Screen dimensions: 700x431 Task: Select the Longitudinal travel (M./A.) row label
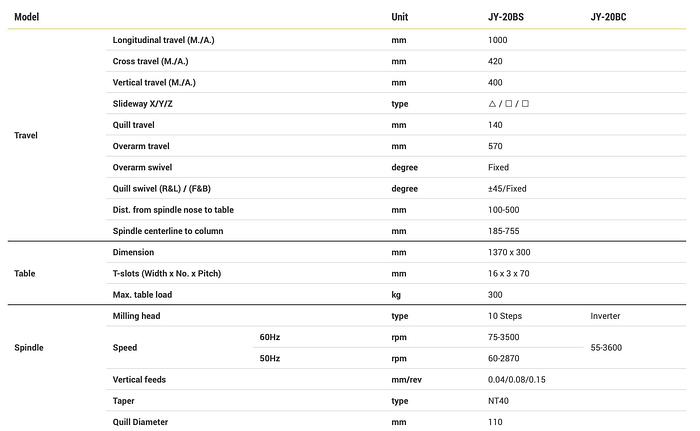point(164,40)
